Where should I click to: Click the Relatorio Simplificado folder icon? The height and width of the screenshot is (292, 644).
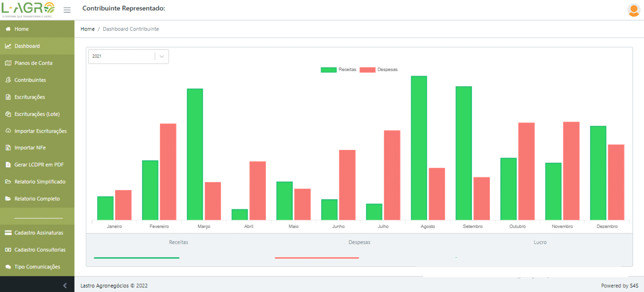click(x=8, y=182)
